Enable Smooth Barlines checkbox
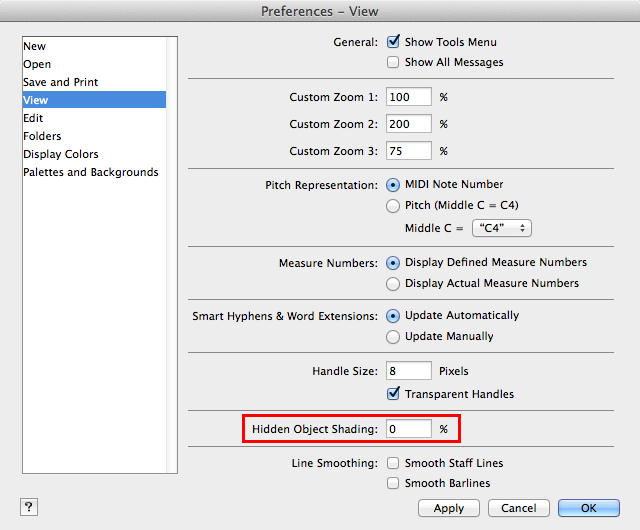The height and width of the screenshot is (530, 640). click(393, 483)
